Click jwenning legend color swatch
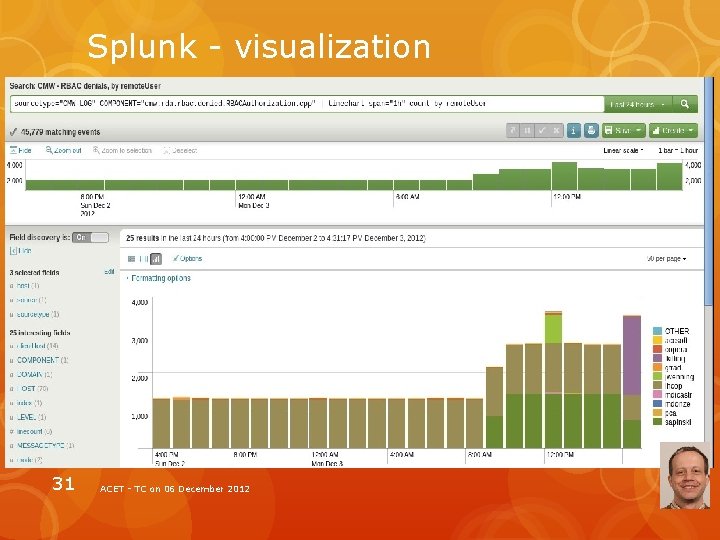The width and height of the screenshot is (720, 540). pos(657,377)
